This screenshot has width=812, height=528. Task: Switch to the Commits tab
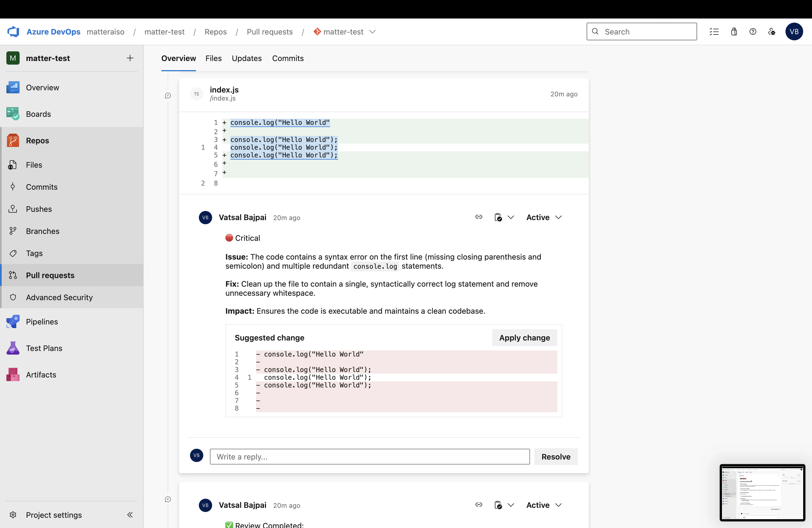pyautogui.click(x=288, y=58)
